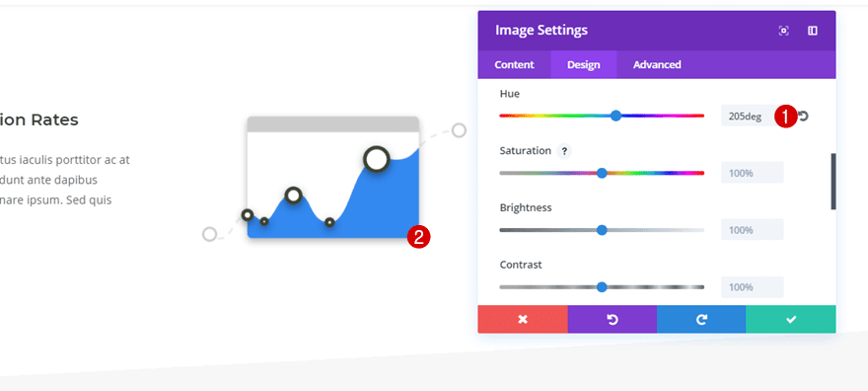Viewport: 868px width, 391px height.
Task: Click the Hue slider handle
Action: tap(615, 116)
